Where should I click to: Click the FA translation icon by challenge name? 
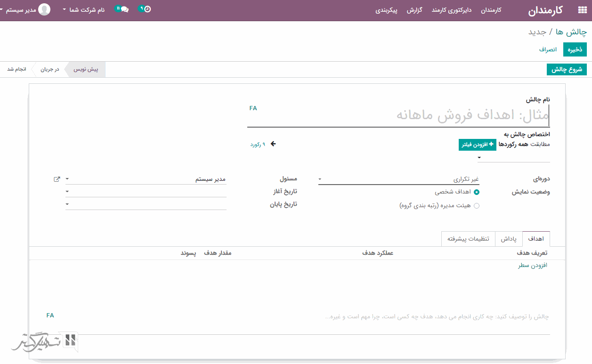[253, 108]
